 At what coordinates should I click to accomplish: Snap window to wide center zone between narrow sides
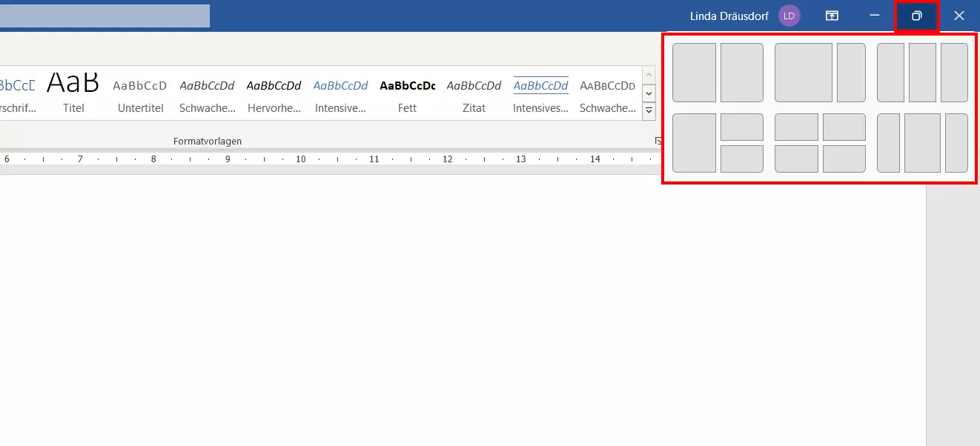(922, 143)
